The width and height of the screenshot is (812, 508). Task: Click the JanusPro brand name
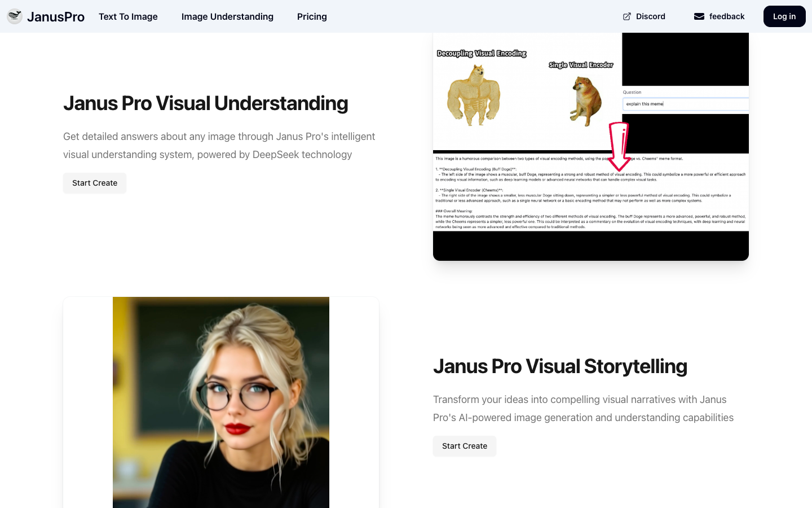56,17
